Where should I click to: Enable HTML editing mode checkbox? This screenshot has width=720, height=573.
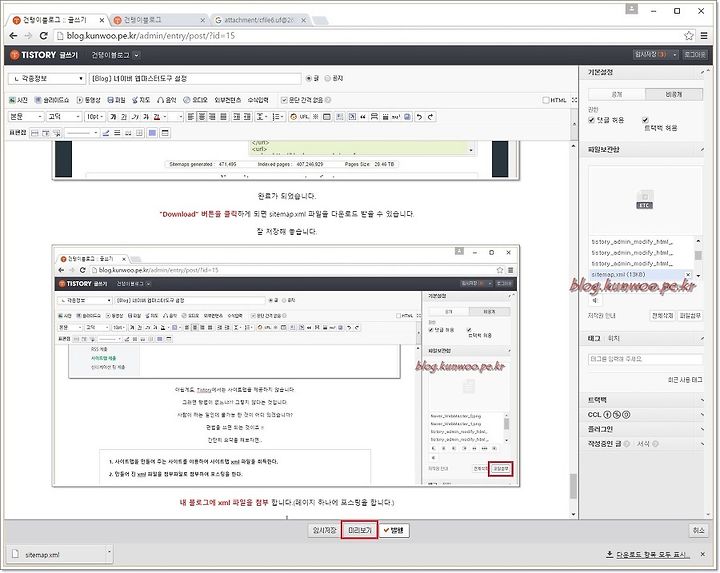(x=546, y=100)
